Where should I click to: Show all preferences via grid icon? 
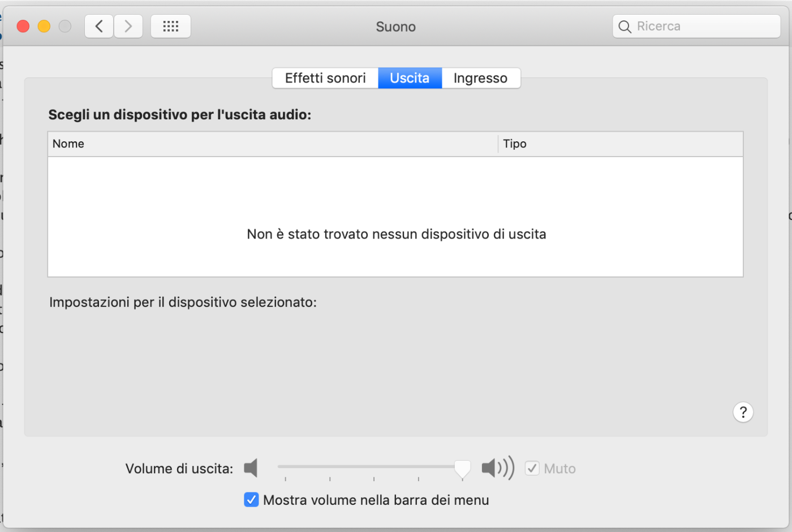point(171,27)
